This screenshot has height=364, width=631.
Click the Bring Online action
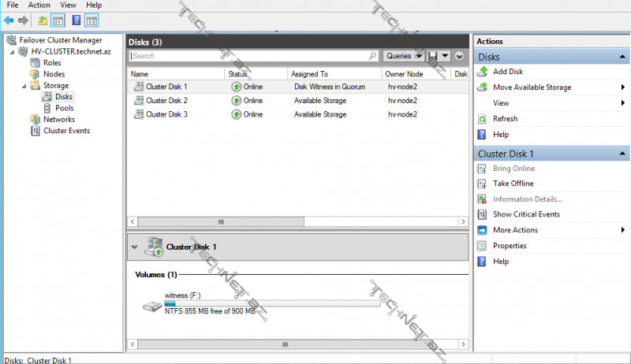[514, 169]
